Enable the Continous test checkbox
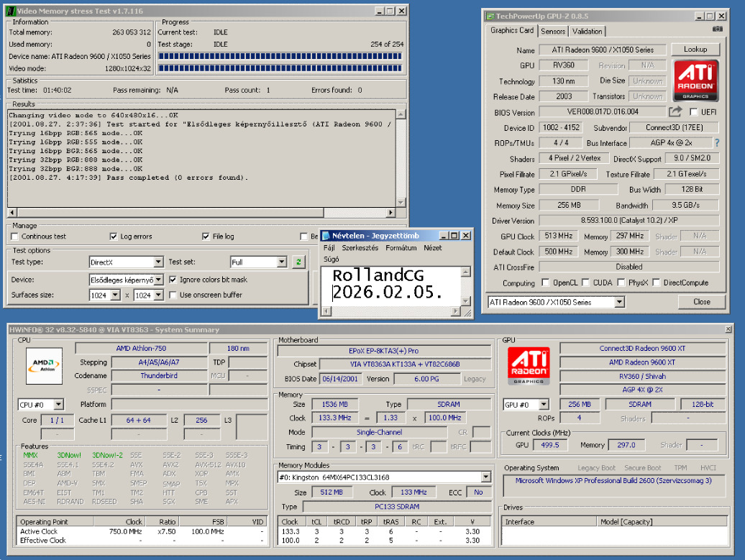This screenshot has width=745, height=560. click(x=15, y=237)
